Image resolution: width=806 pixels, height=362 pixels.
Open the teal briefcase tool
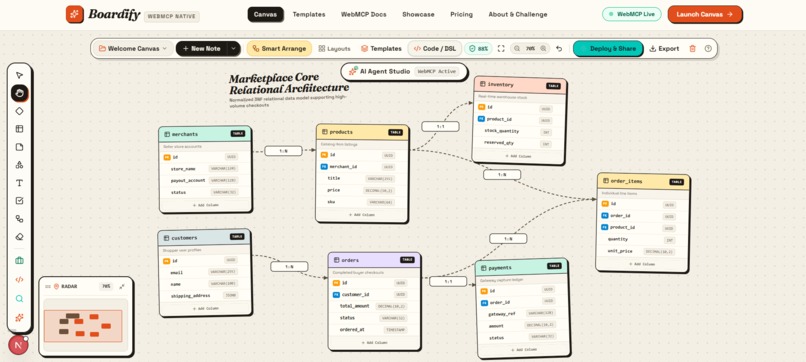point(20,261)
